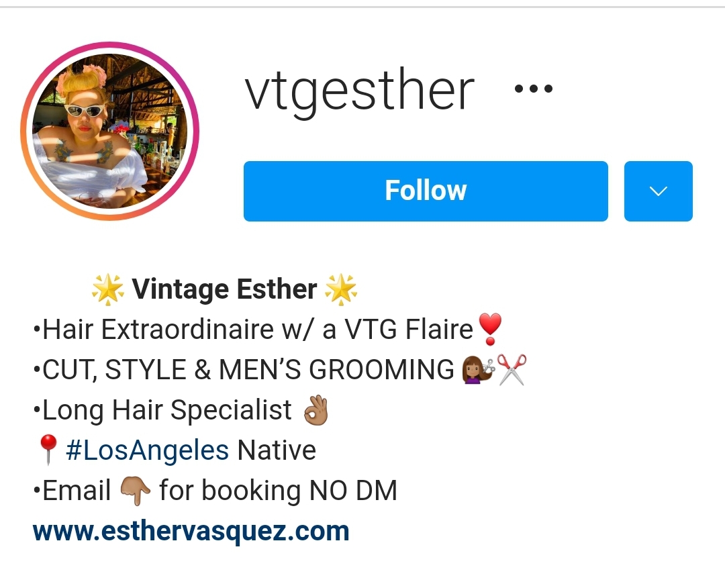This screenshot has width=725, height=588.
Task: Click the scissors emoji in the bio
Action: (512, 369)
